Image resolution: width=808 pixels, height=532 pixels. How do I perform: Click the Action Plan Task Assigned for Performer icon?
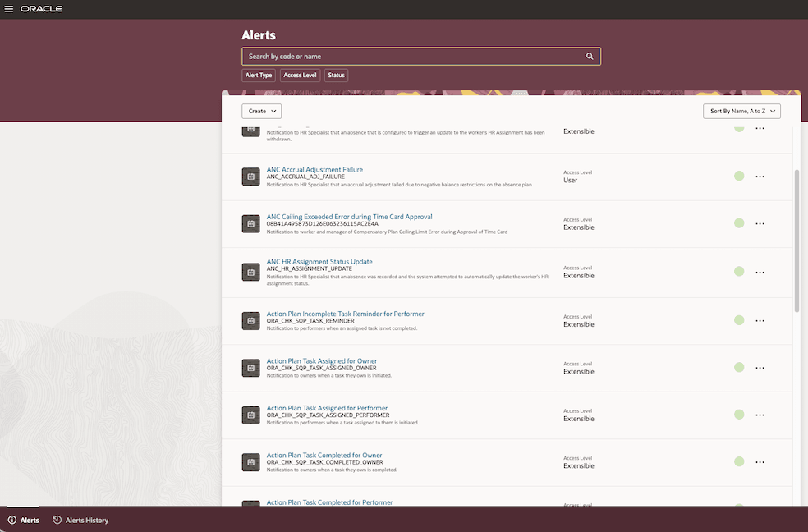click(x=251, y=415)
